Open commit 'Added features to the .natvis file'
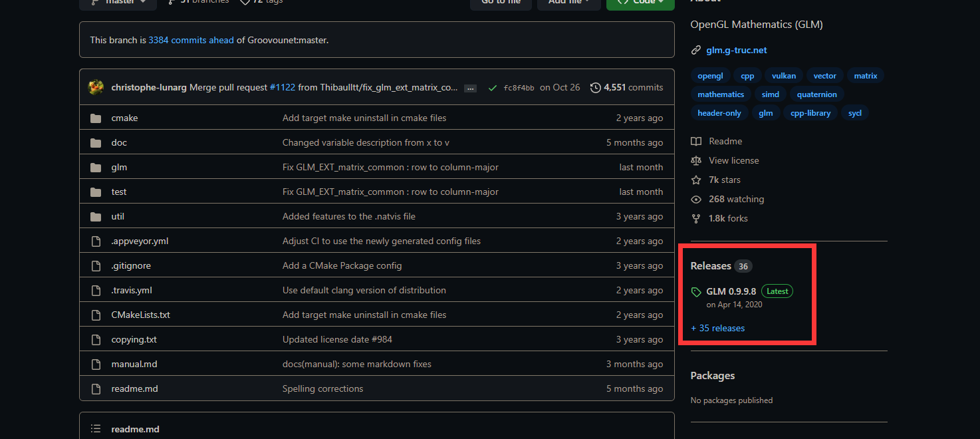This screenshot has height=439, width=980. tap(349, 216)
